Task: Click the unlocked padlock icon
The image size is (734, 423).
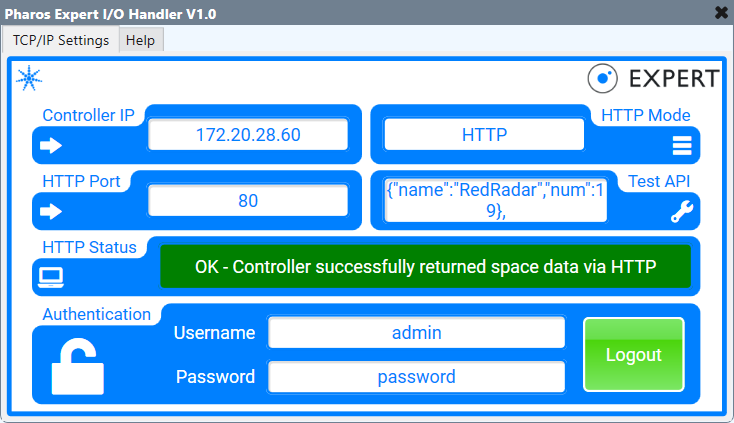Action: pyautogui.click(x=77, y=366)
